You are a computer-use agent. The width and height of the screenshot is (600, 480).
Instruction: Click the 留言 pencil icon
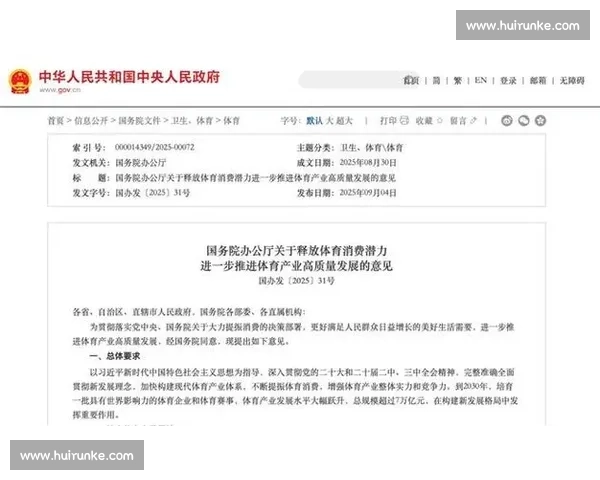[473, 121]
